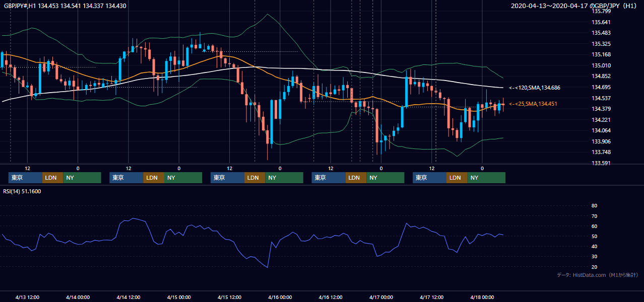The width and height of the screenshot is (644, 302).
Task: Click RSI scale value 30
Action: click(x=594, y=257)
